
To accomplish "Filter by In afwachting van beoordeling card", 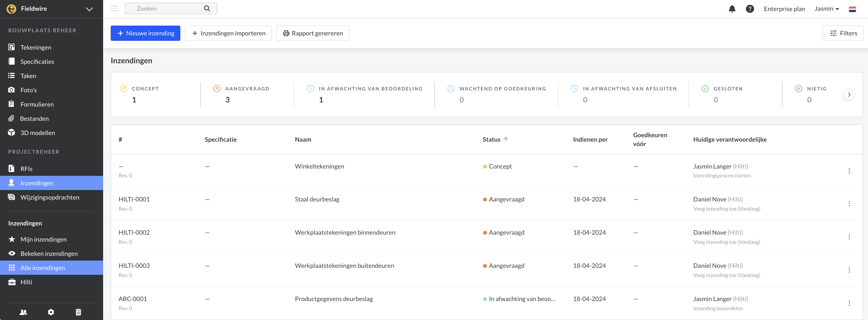I will [x=364, y=94].
